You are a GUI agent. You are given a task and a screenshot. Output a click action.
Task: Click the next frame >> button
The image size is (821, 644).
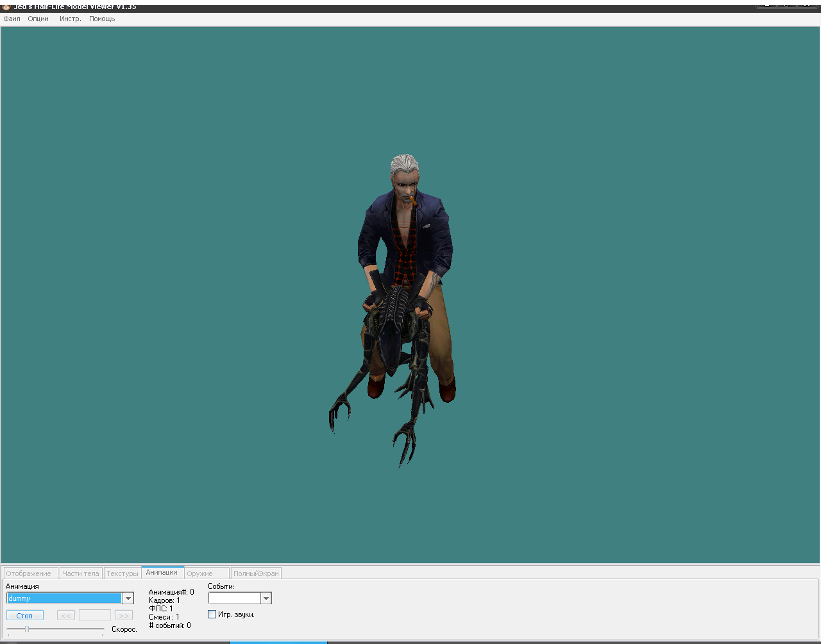[x=124, y=615]
